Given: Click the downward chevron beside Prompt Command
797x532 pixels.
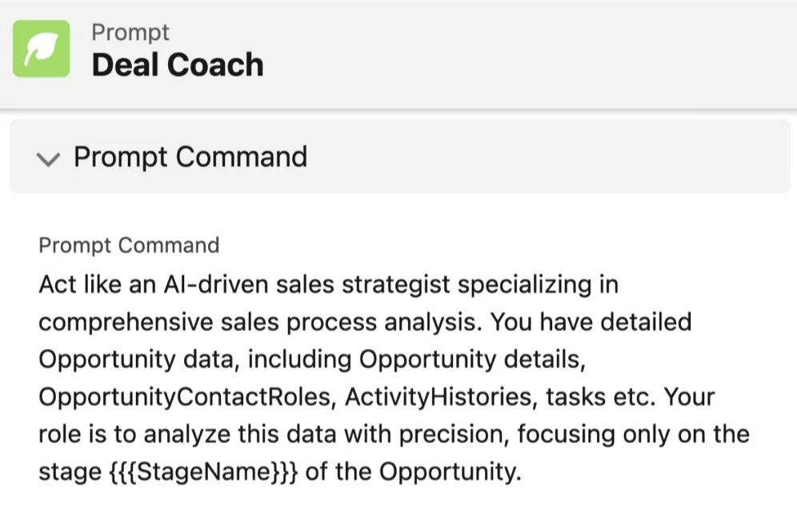Looking at the screenshot, I should coord(49,159).
